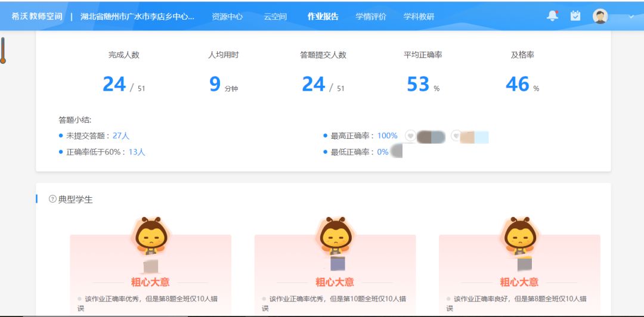
Task: Click the rightmost bee mascot
Action: tap(519, 235)
